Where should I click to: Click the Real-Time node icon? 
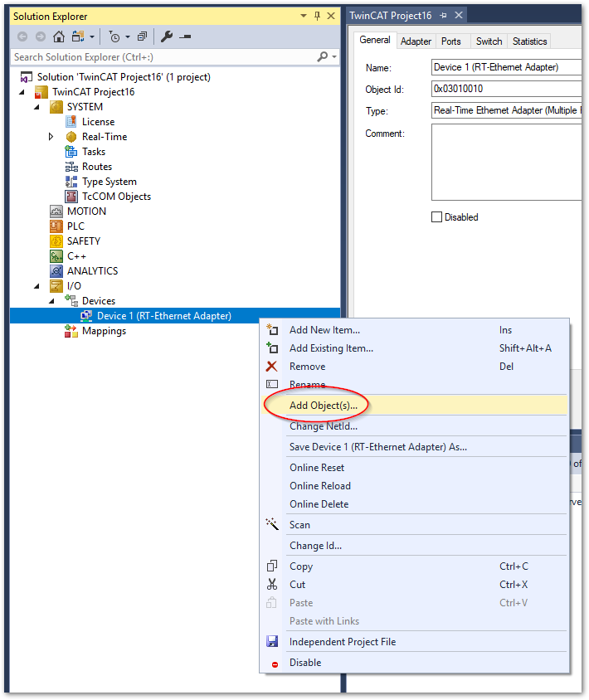click(71, 137)
